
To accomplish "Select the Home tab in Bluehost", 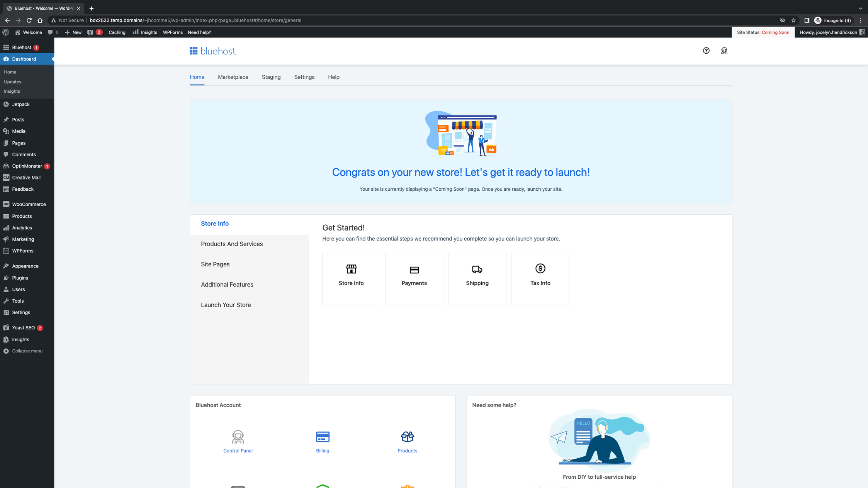I will 197,77.
